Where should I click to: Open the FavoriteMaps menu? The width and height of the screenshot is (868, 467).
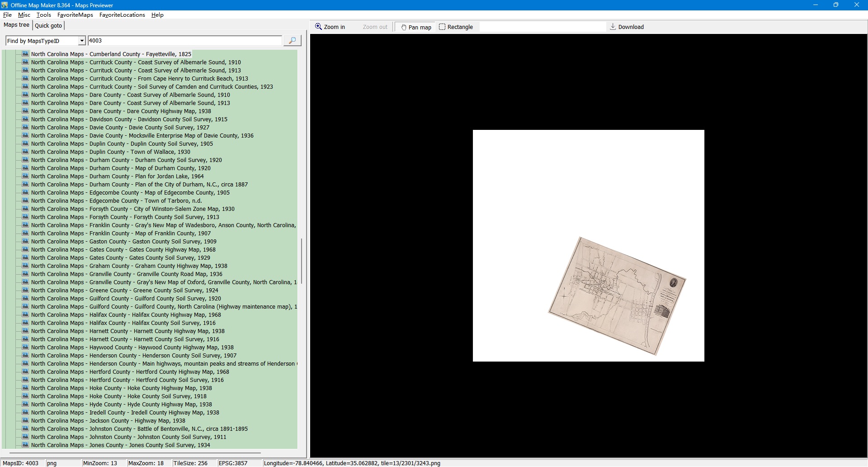click(75, 15)
